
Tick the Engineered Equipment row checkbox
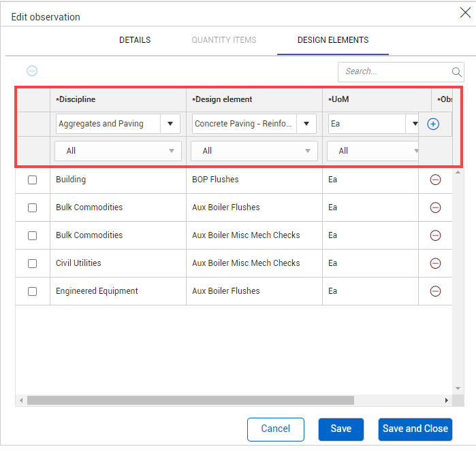[32, 291]
